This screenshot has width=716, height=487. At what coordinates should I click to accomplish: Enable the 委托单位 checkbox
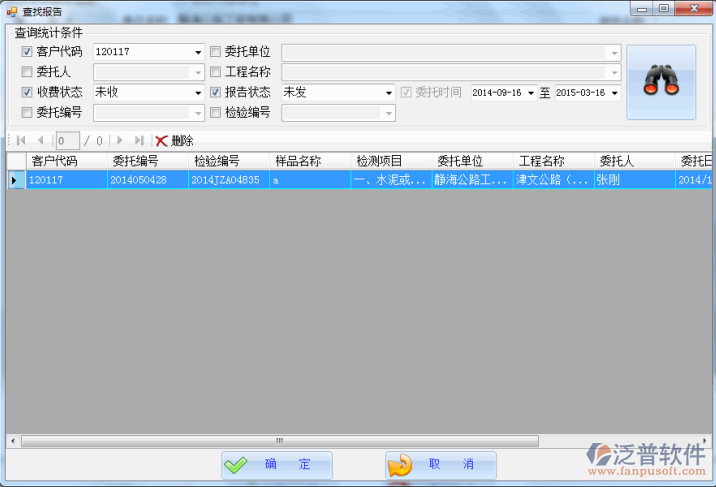216,52
